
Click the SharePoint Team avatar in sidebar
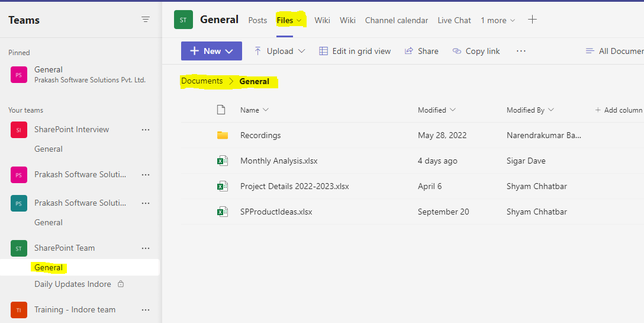point(19,248)
